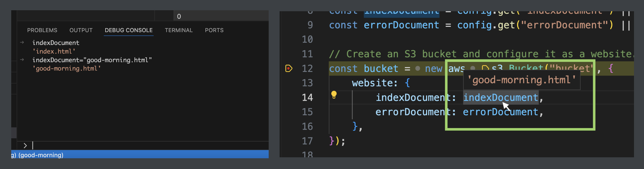Click the errorDocument property key on line 15
Image resolution: width=644 pixels, height=169 pixels.
[413, 112]
